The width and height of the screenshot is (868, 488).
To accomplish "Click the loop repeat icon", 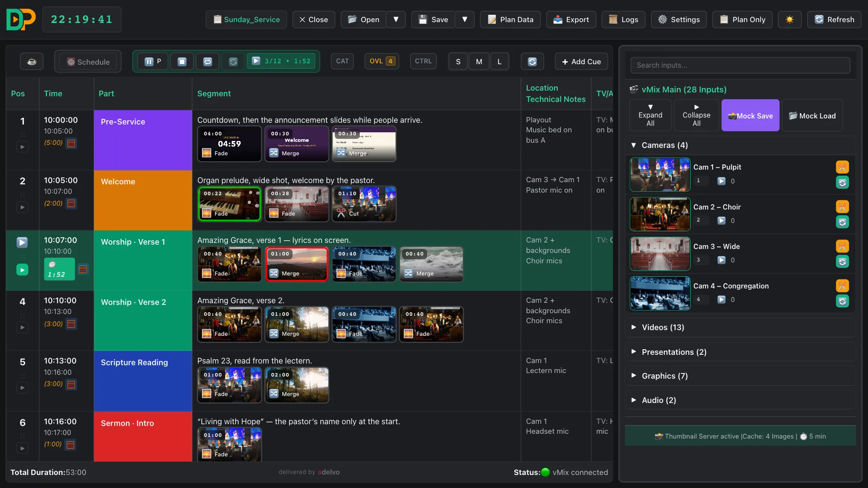I will tap(208, 62).
